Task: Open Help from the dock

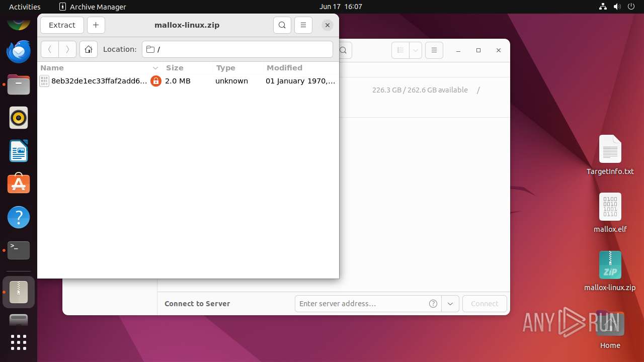Action: 19,218
